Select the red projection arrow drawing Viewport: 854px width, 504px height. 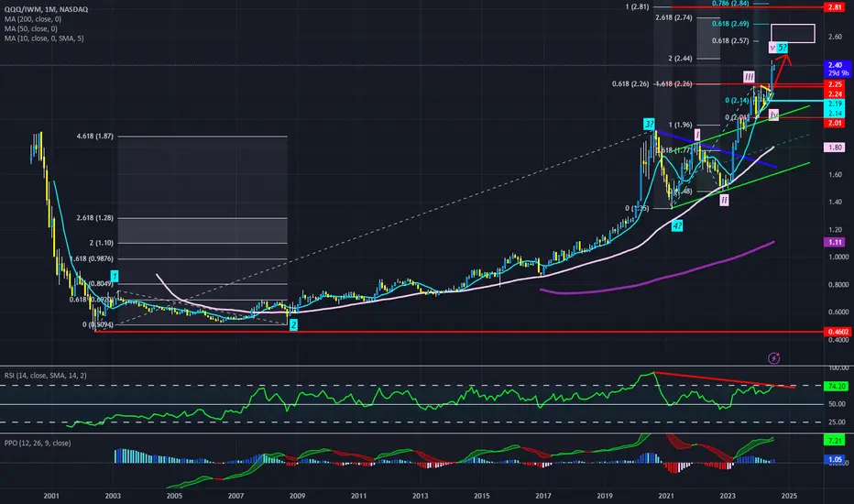(x=783, y=70)
